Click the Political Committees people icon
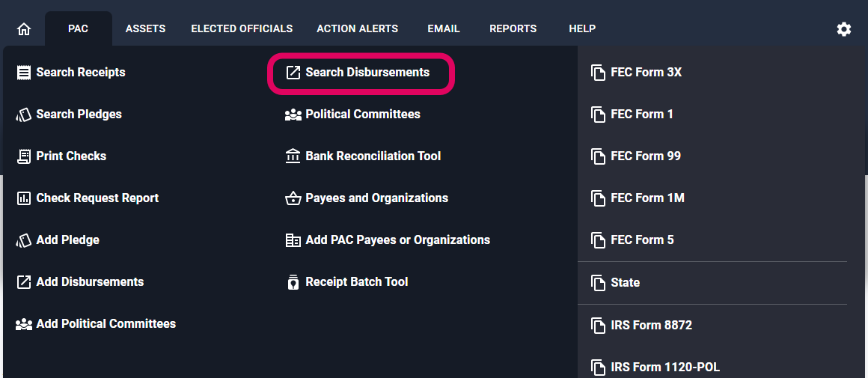 [x=293, y=115]
